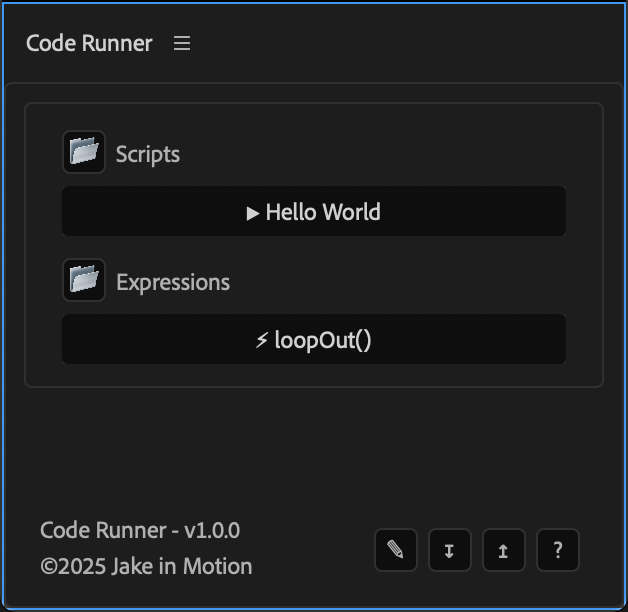Apply the loopOut() expression button
Image resolution: width=628 pixels, height=612 pixels.
(314, 339)
